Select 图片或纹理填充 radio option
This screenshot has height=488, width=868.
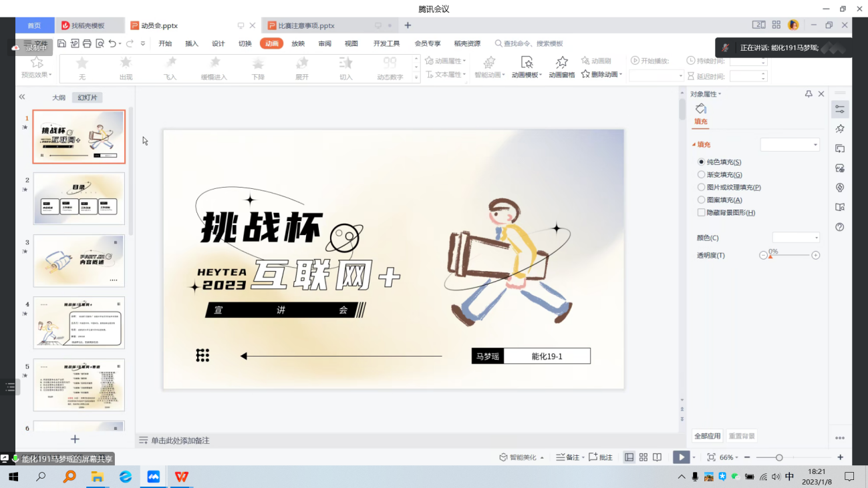click(701, 187)
